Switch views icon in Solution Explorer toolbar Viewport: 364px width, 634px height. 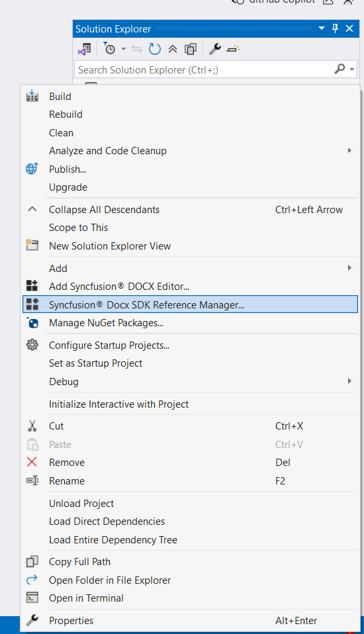pos(84,50)
